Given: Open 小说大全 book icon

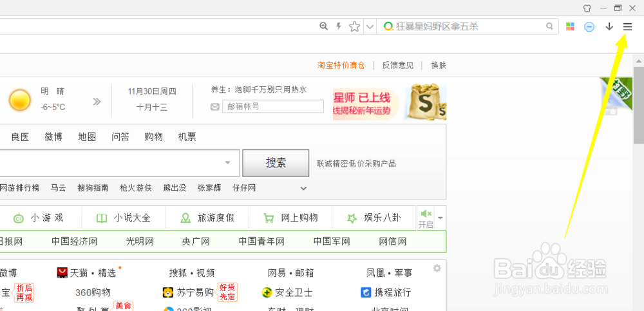Looking at the screenshot, I should [102, 218].
